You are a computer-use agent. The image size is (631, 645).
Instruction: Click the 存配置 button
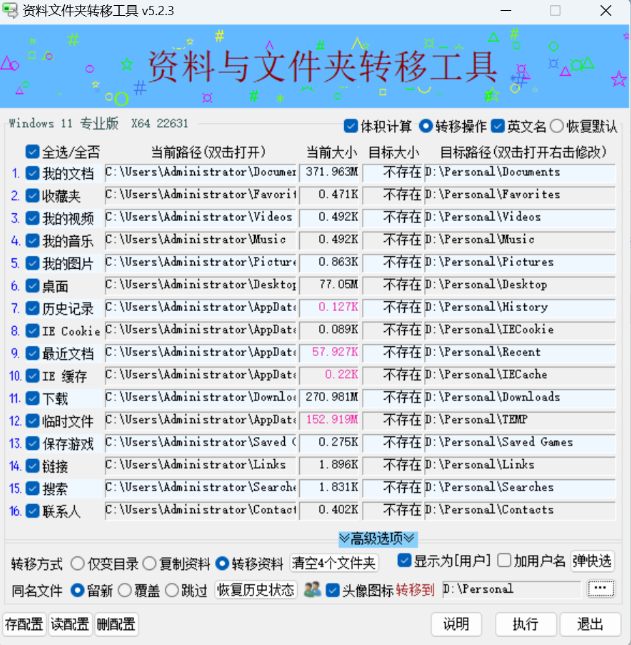tap(24, 624)
